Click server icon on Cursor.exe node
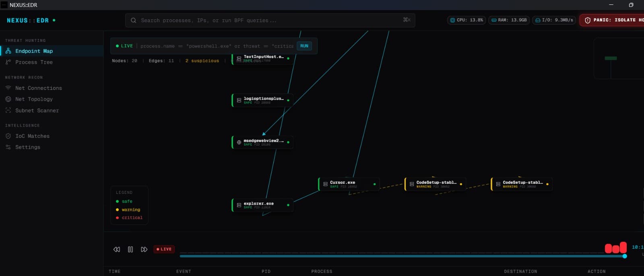The height and width of the screenshot is (276, 644). (326, 184)
